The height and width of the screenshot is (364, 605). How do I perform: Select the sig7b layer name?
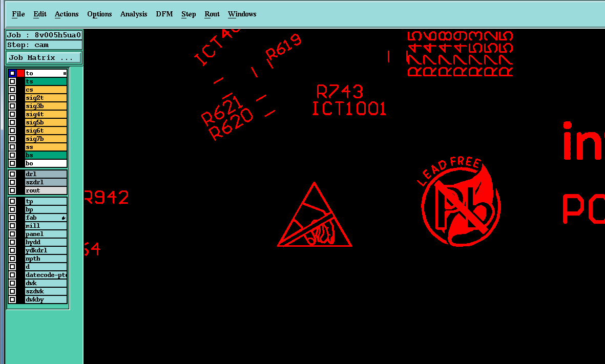(46, 139)
